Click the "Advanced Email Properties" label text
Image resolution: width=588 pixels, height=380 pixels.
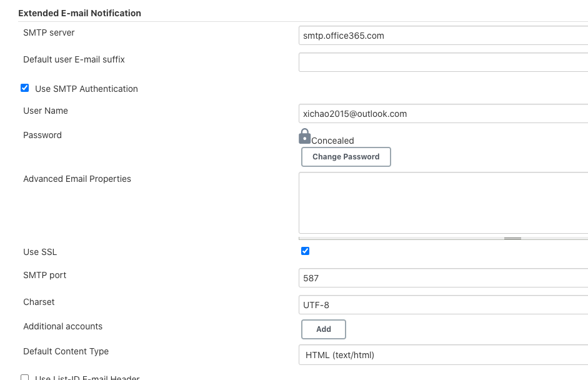(x=77, y=179)
